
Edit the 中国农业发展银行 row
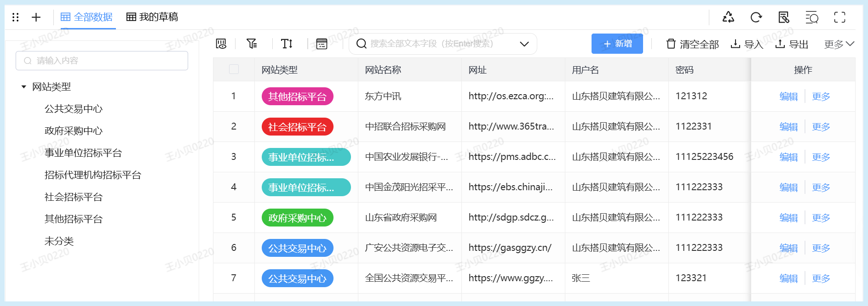pos(788,157)
